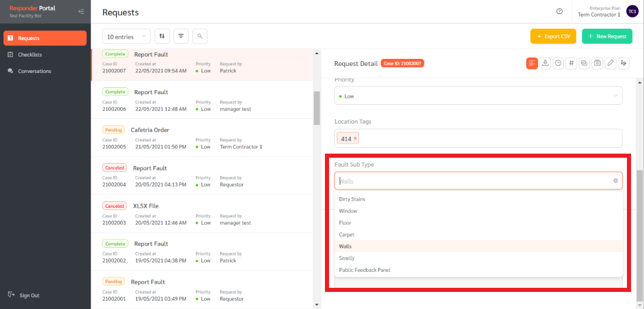Select Smelly in the fault sub type list
Image resolution: width=644 pixels, height=309 pixels.
click(x=479, y=258)
